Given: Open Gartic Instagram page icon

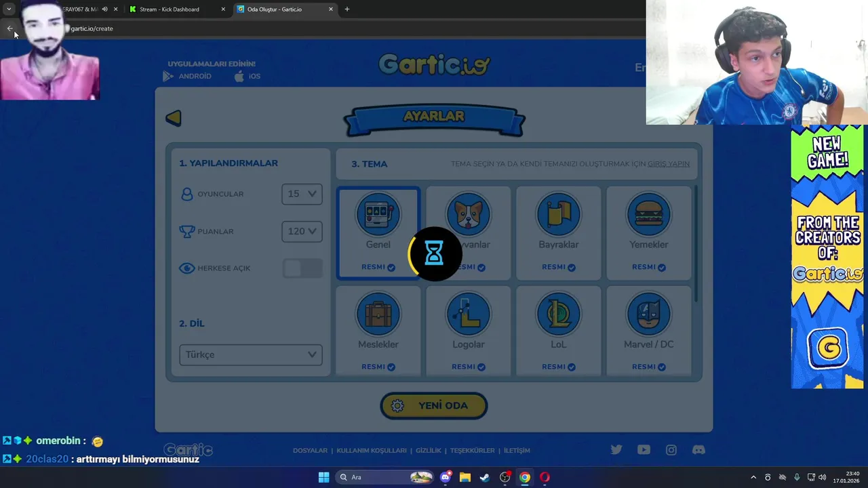Looking at the screenshot, I should [x=671, y=449].
